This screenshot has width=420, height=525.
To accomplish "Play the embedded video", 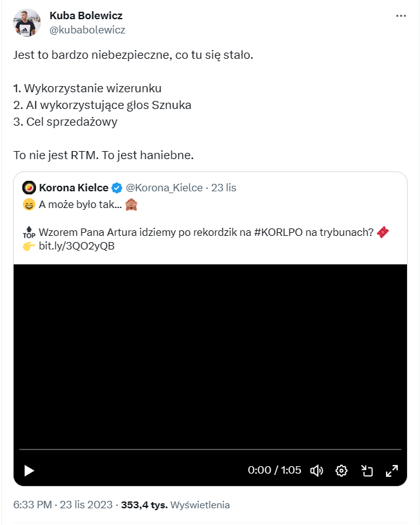I will pos(29,471).
